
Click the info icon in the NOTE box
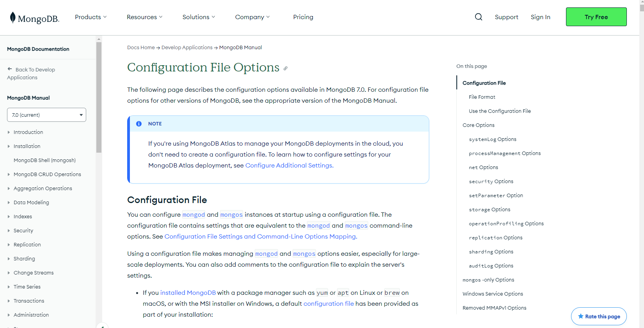(139, 124)
